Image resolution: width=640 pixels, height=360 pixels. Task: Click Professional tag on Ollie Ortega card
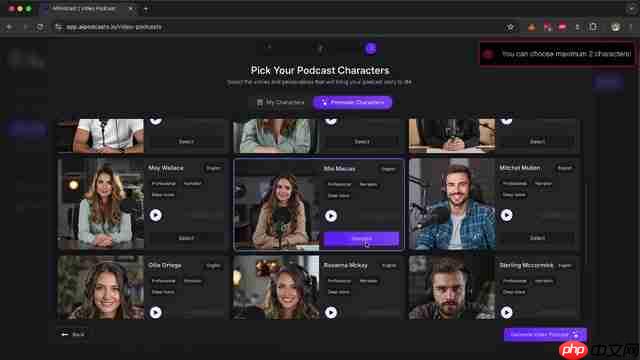point(164,281)
